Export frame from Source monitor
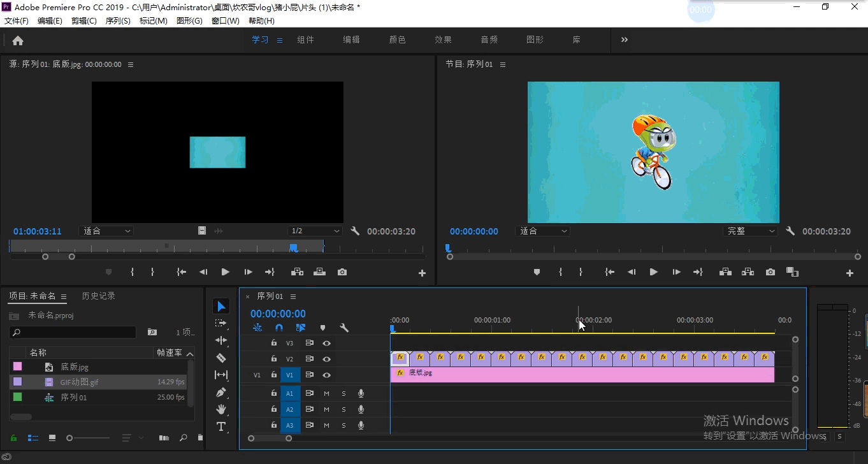This screenshot has height=464, width=868. pos(342,272)
